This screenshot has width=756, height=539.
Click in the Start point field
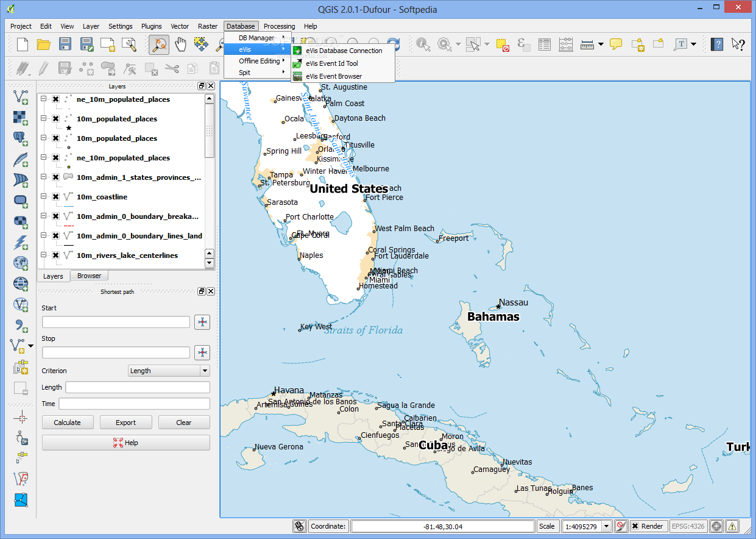tap(116, 322)
